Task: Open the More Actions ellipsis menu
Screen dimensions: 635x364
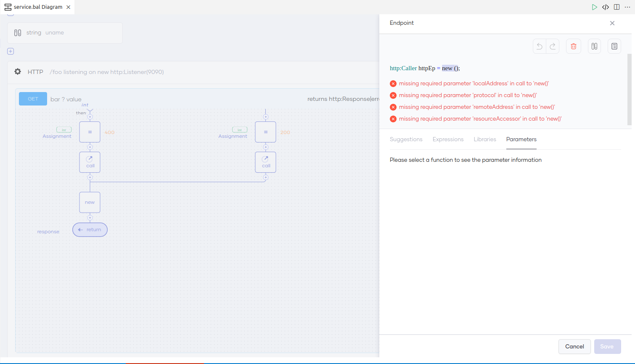Action: (627, 7)
